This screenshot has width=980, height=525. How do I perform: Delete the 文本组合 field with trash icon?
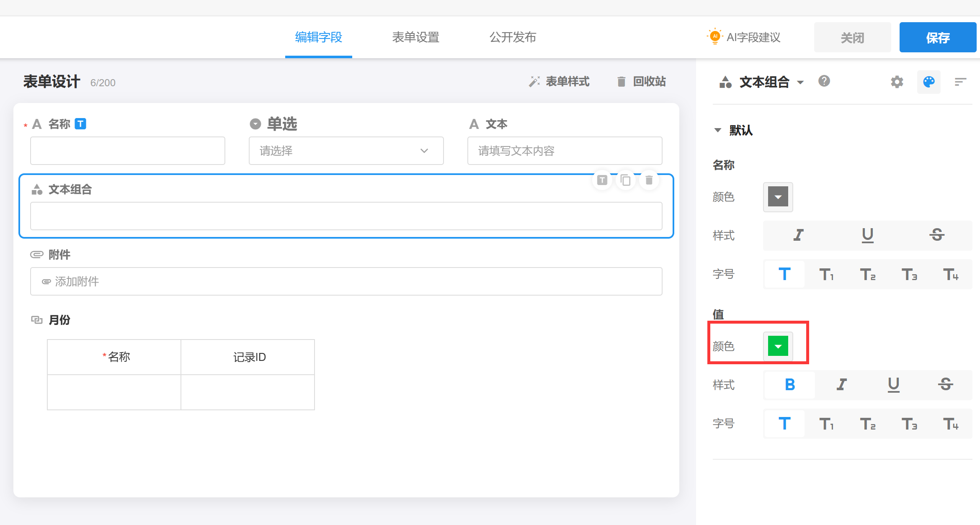(649, 180)
